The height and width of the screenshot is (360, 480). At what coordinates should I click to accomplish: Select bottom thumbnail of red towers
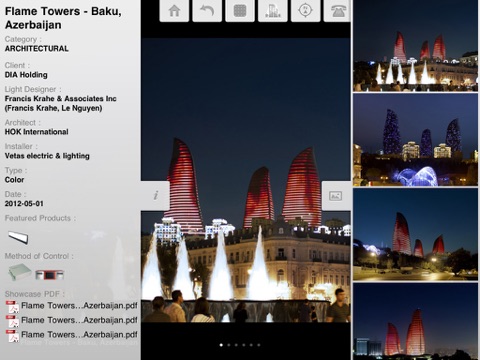tap(416, 322)
